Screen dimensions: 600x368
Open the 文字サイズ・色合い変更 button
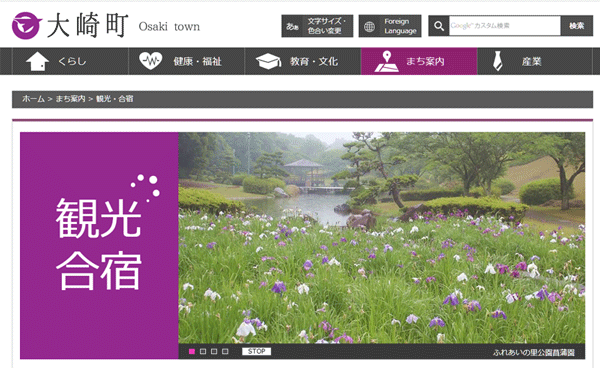317,26
